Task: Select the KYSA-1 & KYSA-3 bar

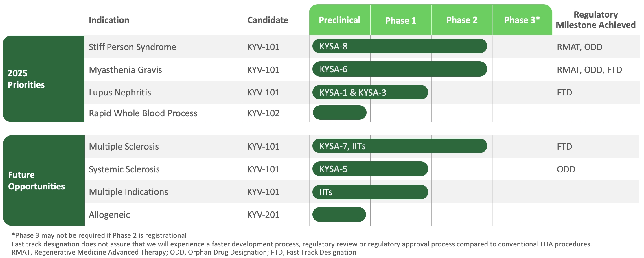Action: 370,93
